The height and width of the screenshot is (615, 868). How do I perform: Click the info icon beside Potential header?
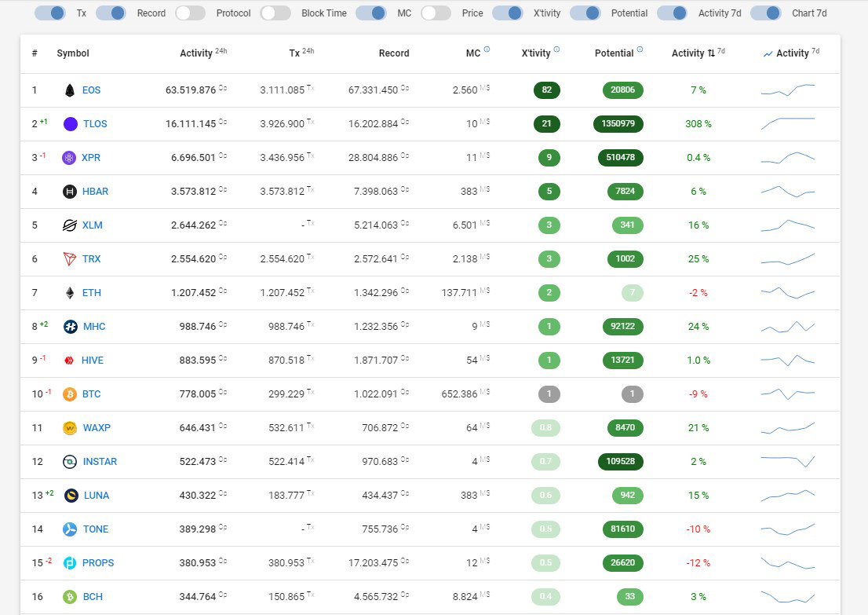(x=640, y=49)
